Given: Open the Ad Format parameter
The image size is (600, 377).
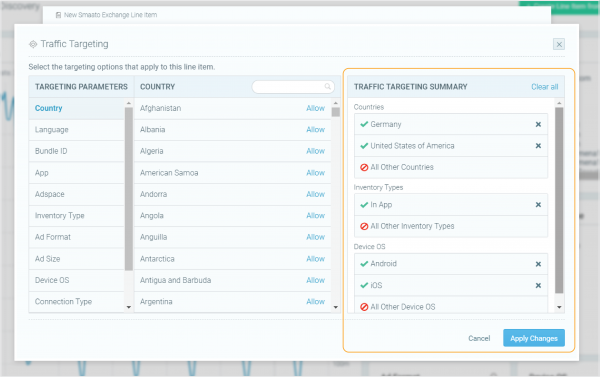Looking at the screenshot, I should coord(77,237).
